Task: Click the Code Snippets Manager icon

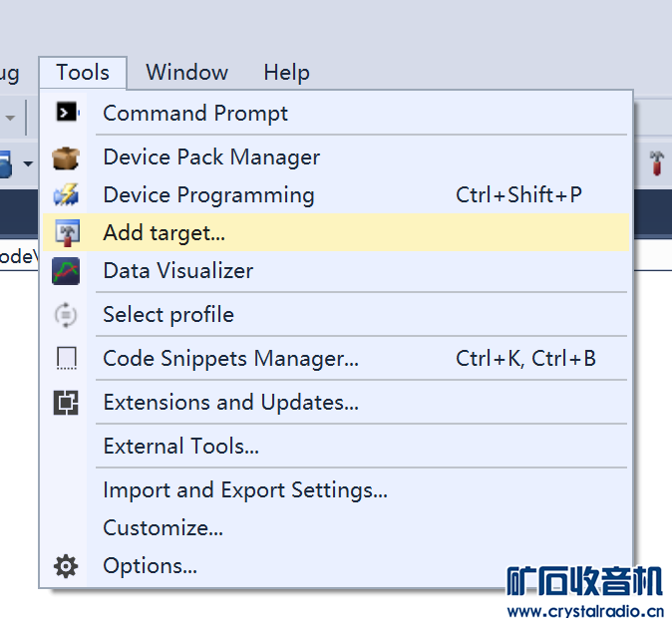Action: (x=66, y=359)
